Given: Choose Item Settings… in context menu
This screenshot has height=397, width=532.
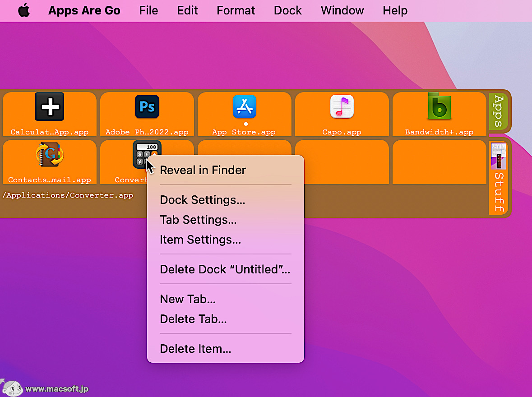Looking at the screenshot, I should coord(226,240).
